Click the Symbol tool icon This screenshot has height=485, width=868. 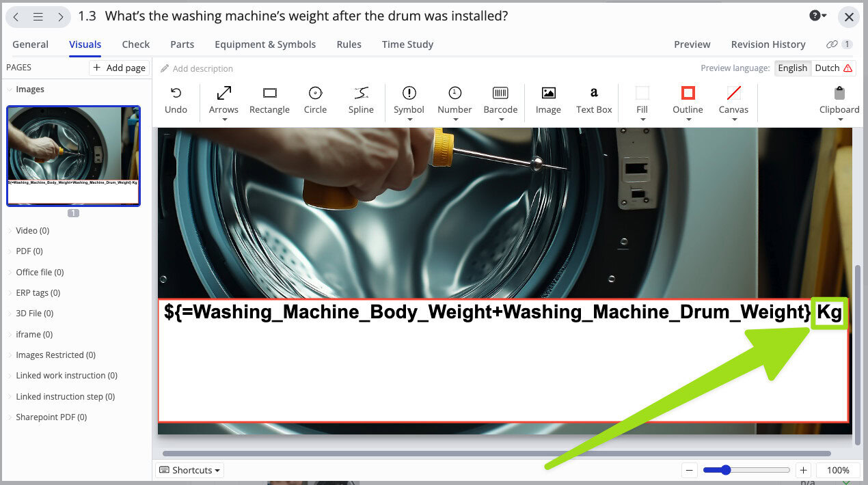point(409,96)
